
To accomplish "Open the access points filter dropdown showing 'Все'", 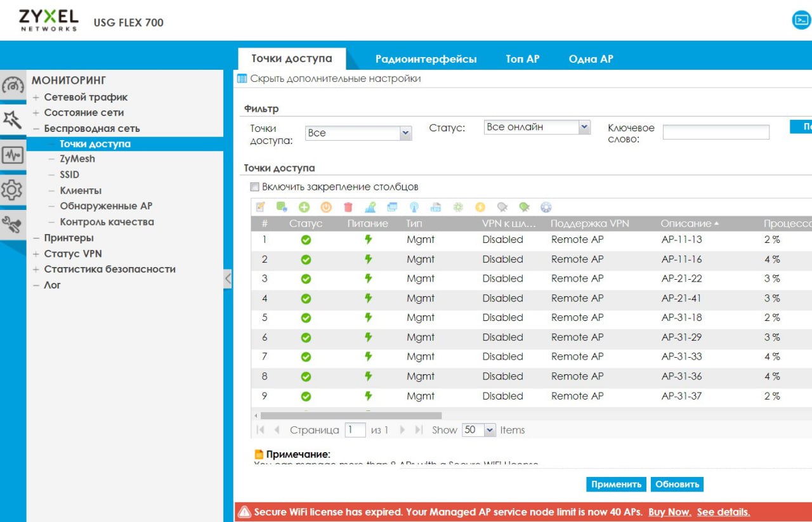I will point(358,133).
